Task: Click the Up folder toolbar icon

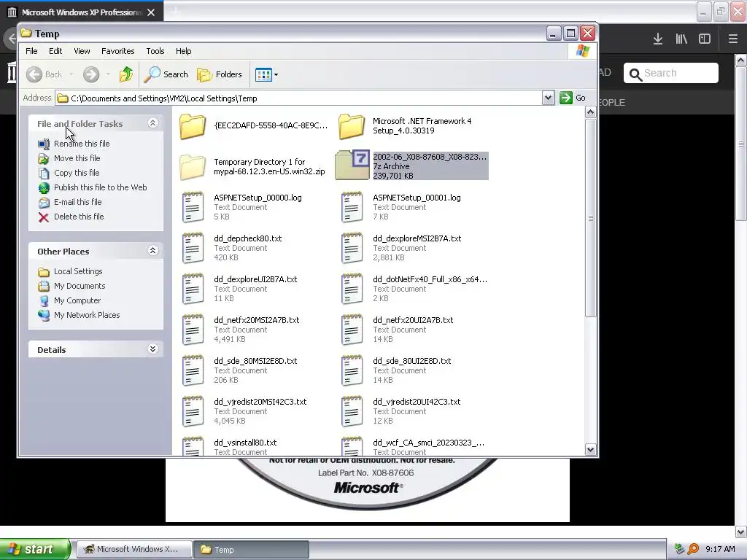Action: pos(125,74)
